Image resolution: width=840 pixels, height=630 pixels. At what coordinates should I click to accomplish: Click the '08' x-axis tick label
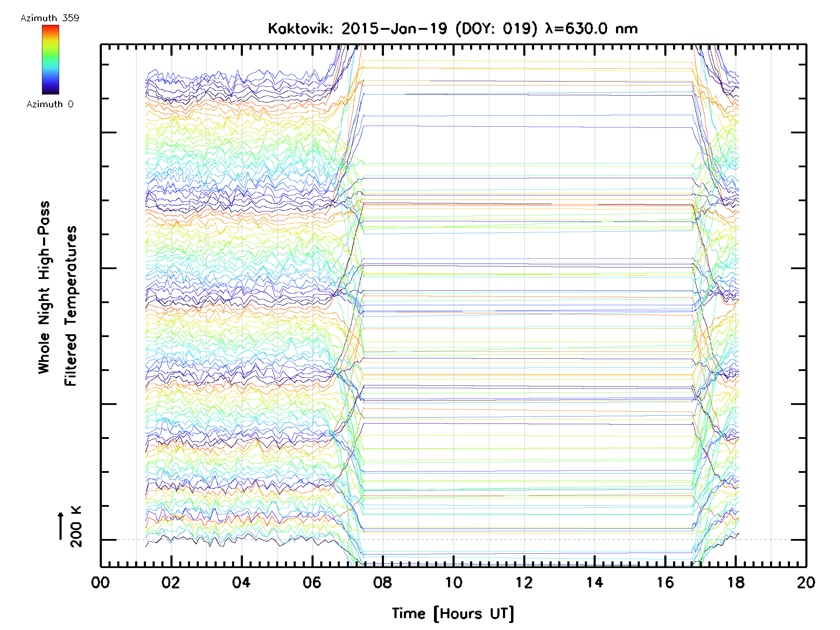pos(383,582)
